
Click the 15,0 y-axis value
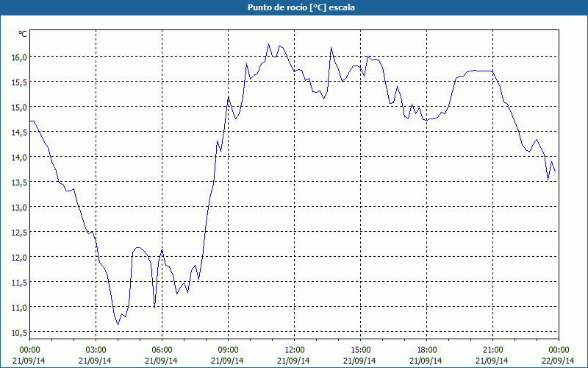(19, 107)
